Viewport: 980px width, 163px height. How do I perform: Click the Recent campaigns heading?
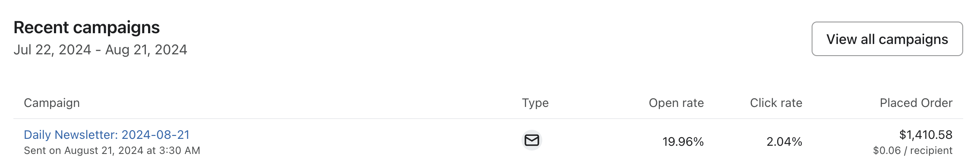point(87,27)
